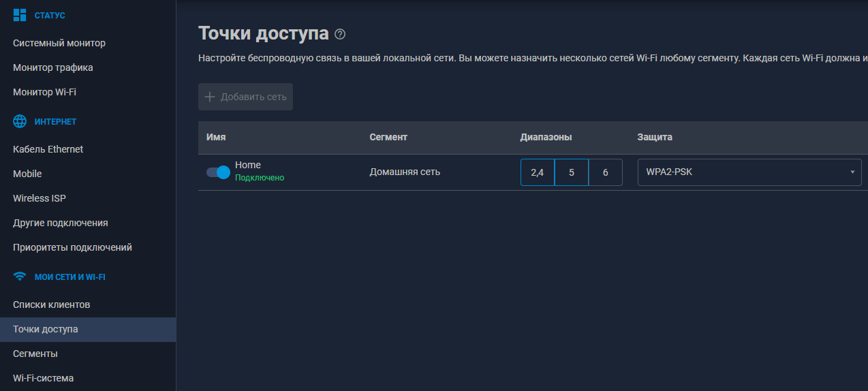Image resolution: width=868 pixels, height=391 pixels.
Task: Go to Монитор трафика
Action: pyautogui.click(x=53, y=67)
